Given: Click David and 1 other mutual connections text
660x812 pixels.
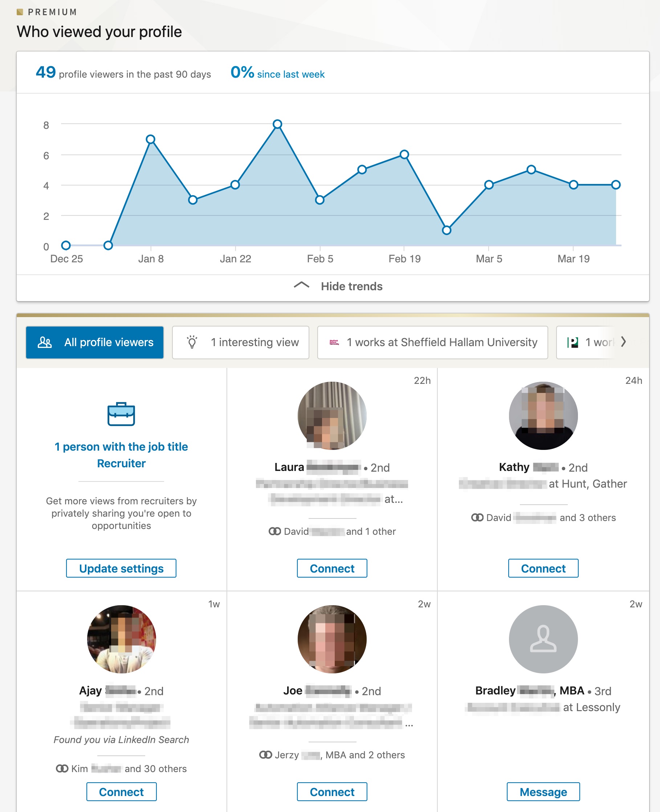Looking at the screenshot, I should point(340,531).
